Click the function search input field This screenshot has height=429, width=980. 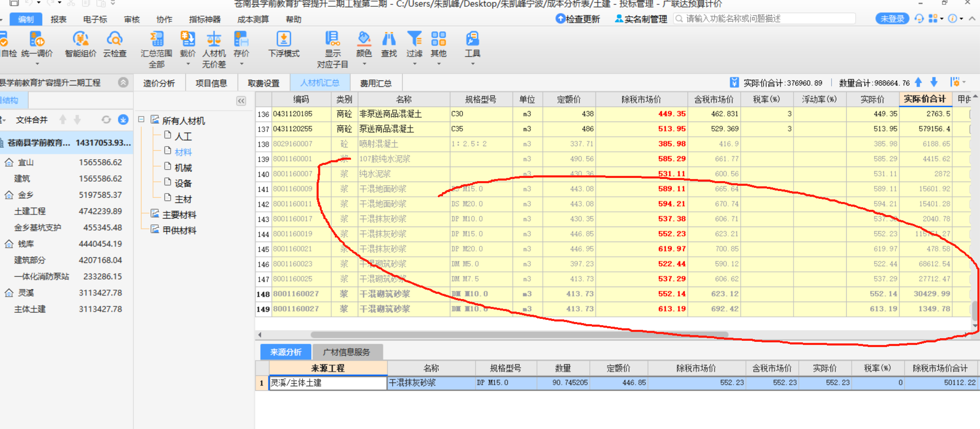pos(765,19)
